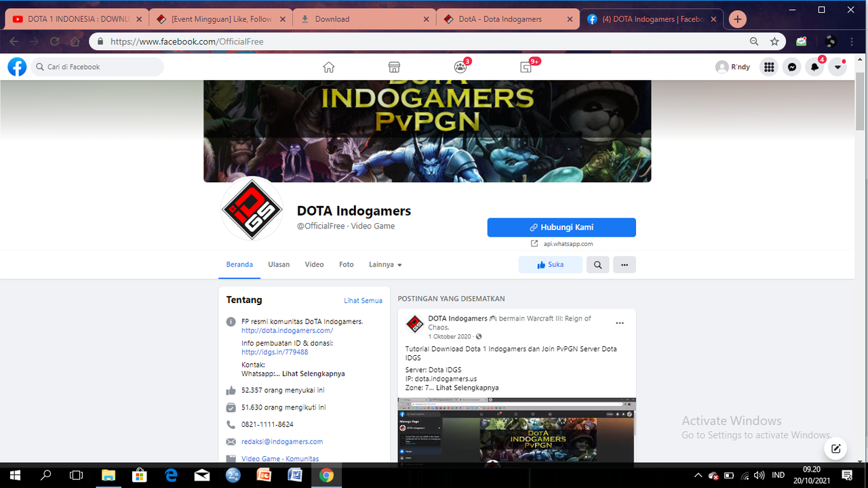This screenshot has width=868, height=488.
Task: Open the notifications bell icon
Action: (814, 67)
